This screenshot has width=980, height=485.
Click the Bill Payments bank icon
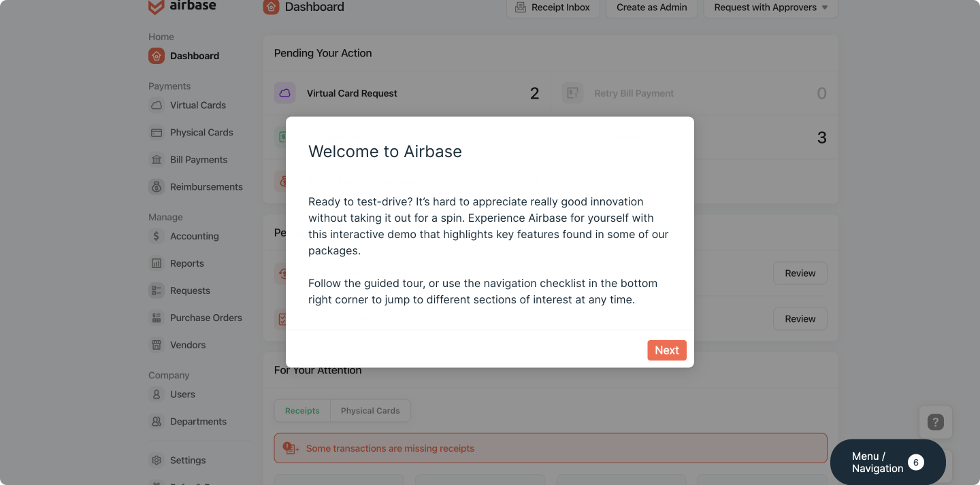[x=157, y=160]
